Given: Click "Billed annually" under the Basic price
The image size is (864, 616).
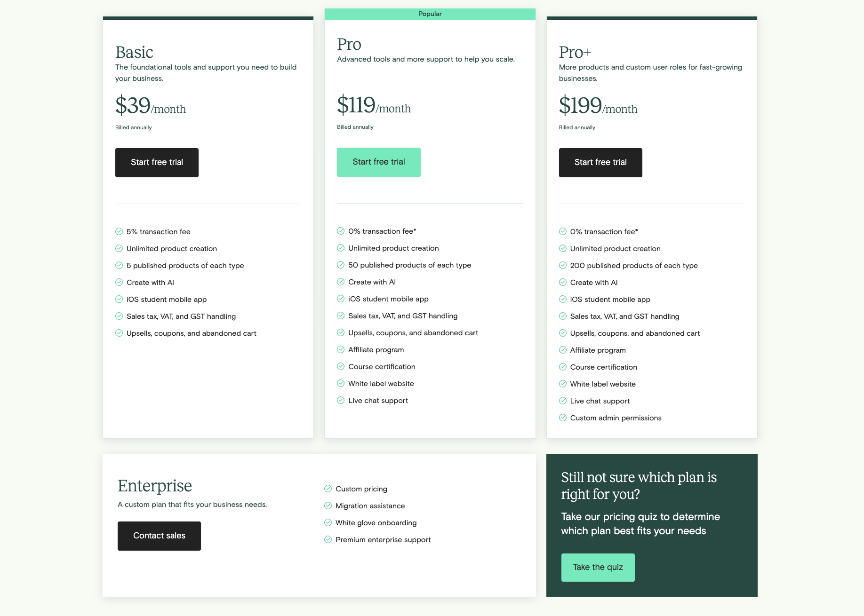Looking at the screenshot, I should coord(133,127).
